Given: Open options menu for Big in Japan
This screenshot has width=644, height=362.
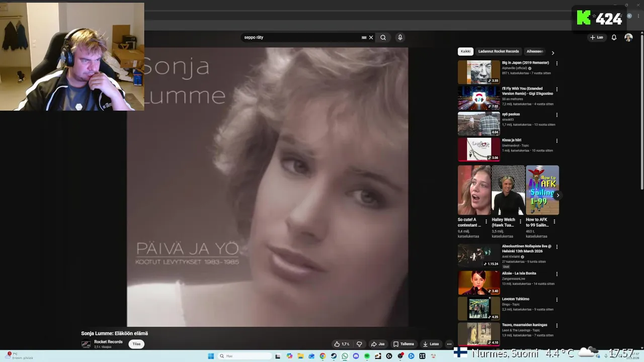Looking at the screenshot, I should (x=556, y=63).
